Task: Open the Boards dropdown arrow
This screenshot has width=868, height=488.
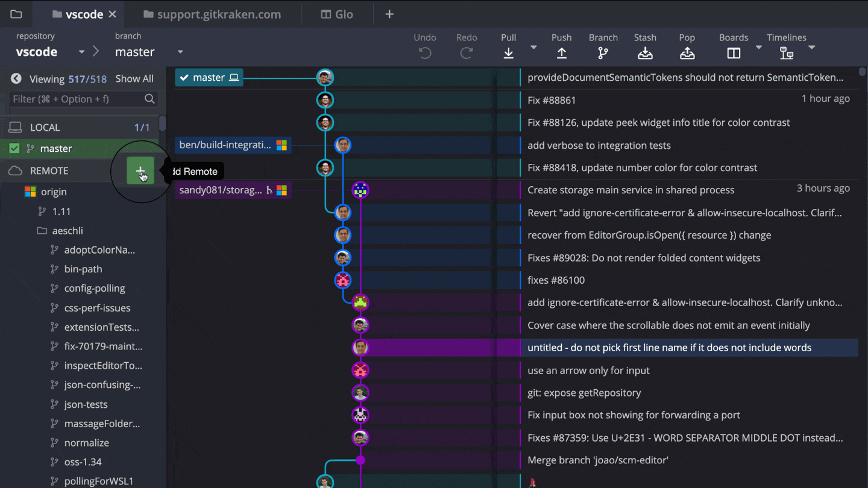Action: 759,47
